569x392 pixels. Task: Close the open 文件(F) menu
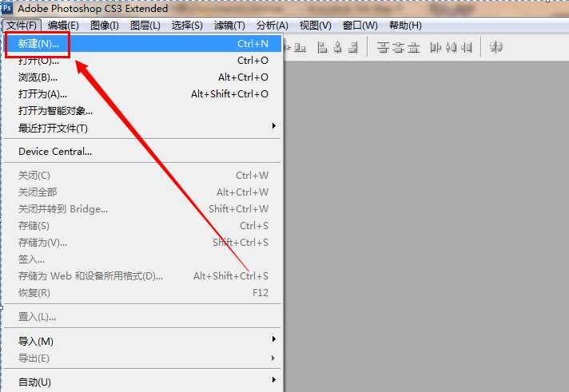pyautogui.click(x=22, y=26)
